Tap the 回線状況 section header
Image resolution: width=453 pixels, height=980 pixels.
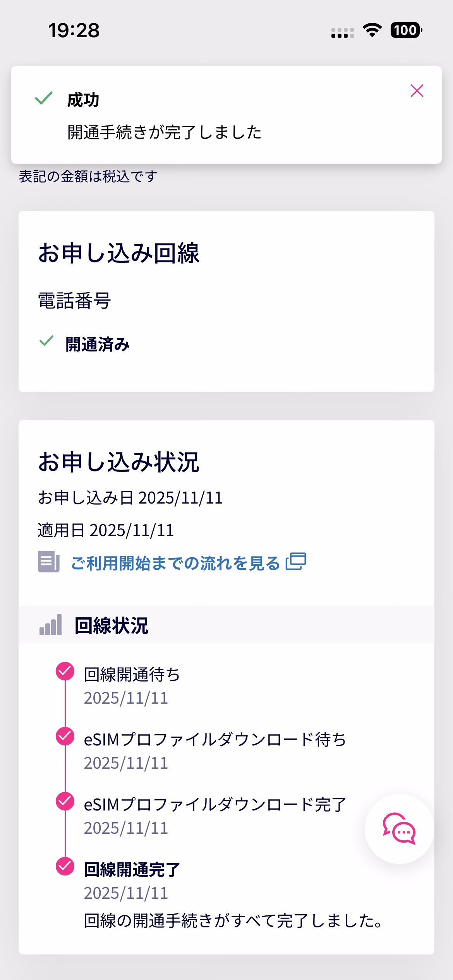click(x=112, y=625)
